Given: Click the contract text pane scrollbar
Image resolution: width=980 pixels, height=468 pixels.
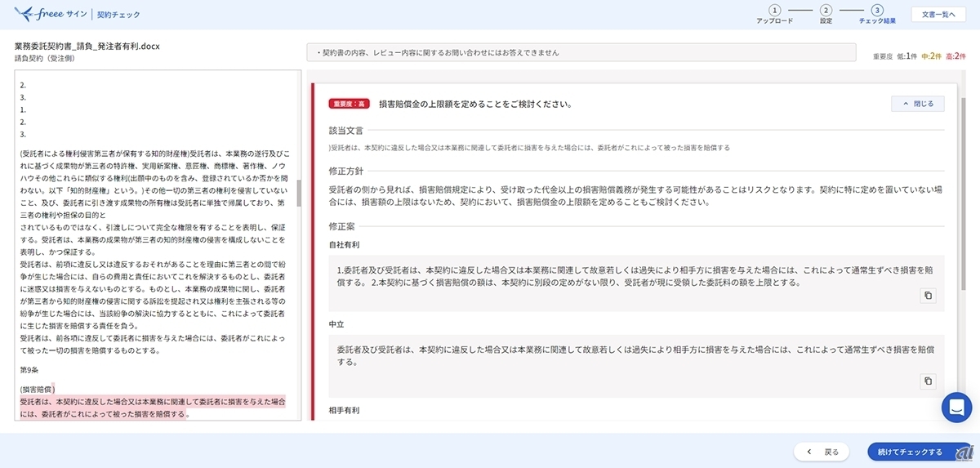Looking at the screenshot, I should (298, 192).
